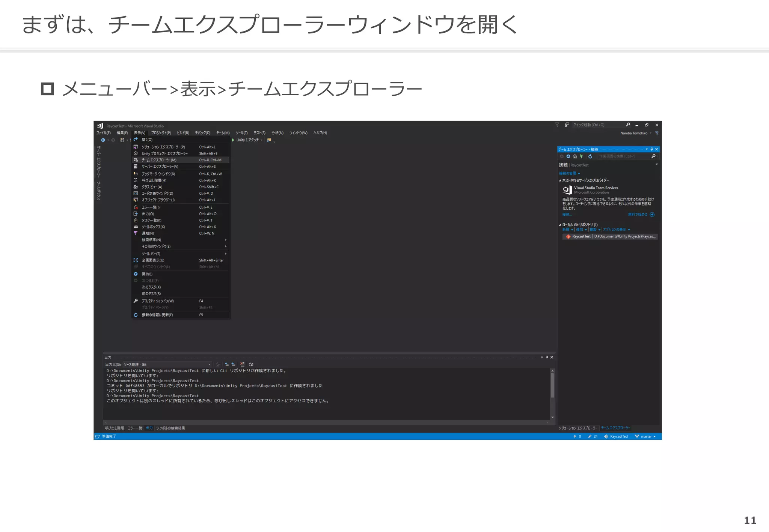Select Unity プロジェクト エクスプローラー menu entry
The height and width of the screenshot is (532, 769).
tap(181, 153)
